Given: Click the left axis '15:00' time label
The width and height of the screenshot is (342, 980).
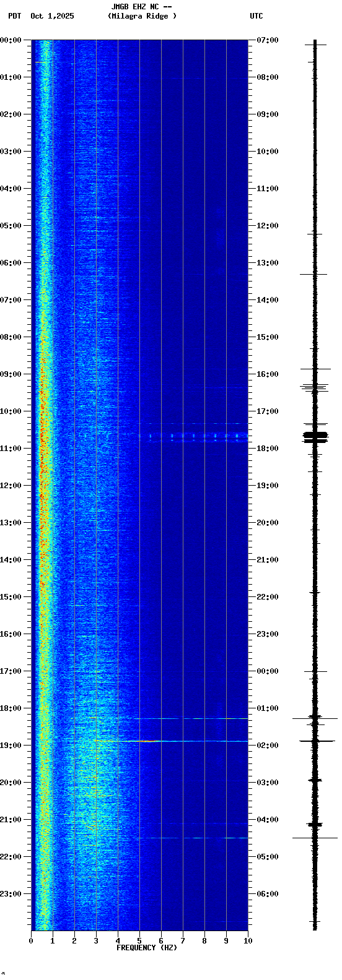Looking at the screenshot, I should click(x=11, y=597).
